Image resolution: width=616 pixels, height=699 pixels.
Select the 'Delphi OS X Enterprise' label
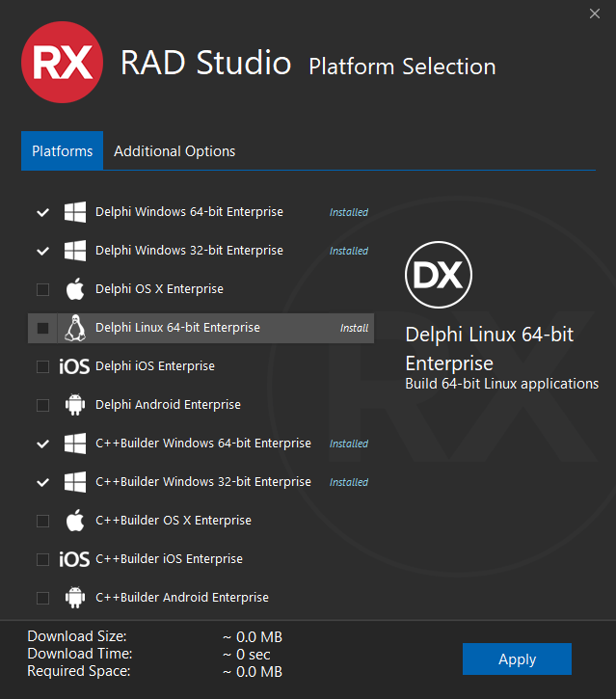[160, 289]
